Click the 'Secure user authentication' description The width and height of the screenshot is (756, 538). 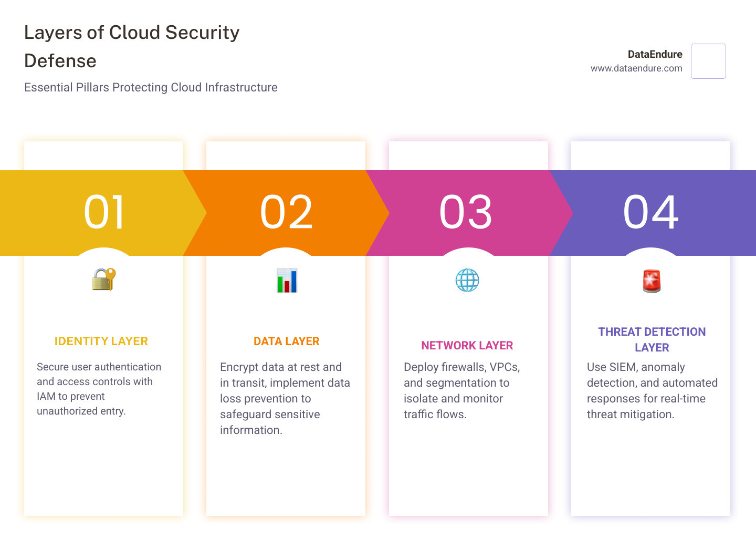coord(99,389)
